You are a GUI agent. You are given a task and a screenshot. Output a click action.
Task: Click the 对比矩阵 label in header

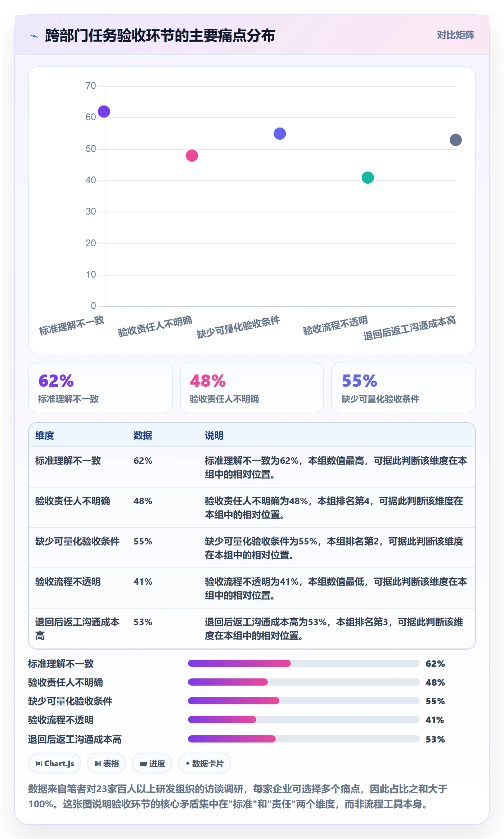[x=455, y=35]
